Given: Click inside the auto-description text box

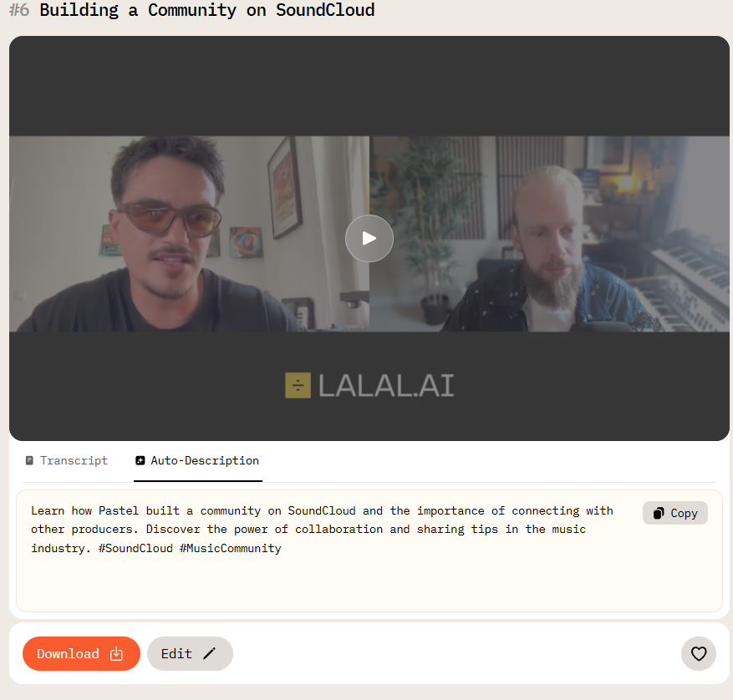Looking at the screenshot, I should [x=369, y=550].
